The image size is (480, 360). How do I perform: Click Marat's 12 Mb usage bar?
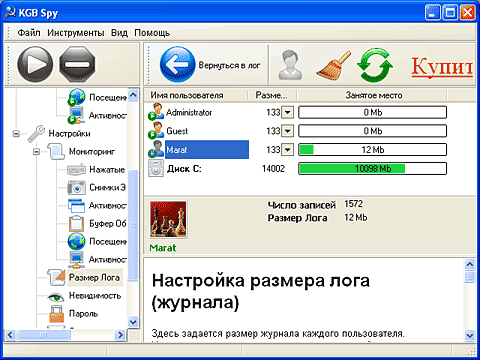point(372,150)
